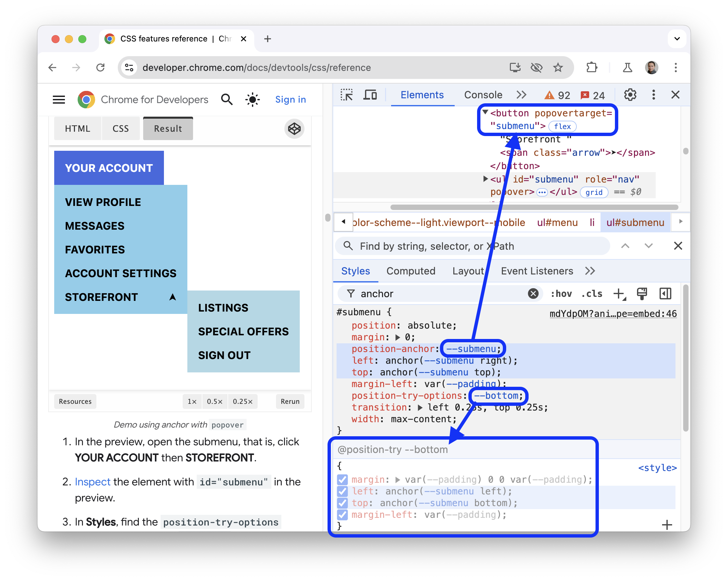This screenshot has width=728, height=581.
Task: Select the Computed tab in DevTools
Action: [x=412, y=271]
